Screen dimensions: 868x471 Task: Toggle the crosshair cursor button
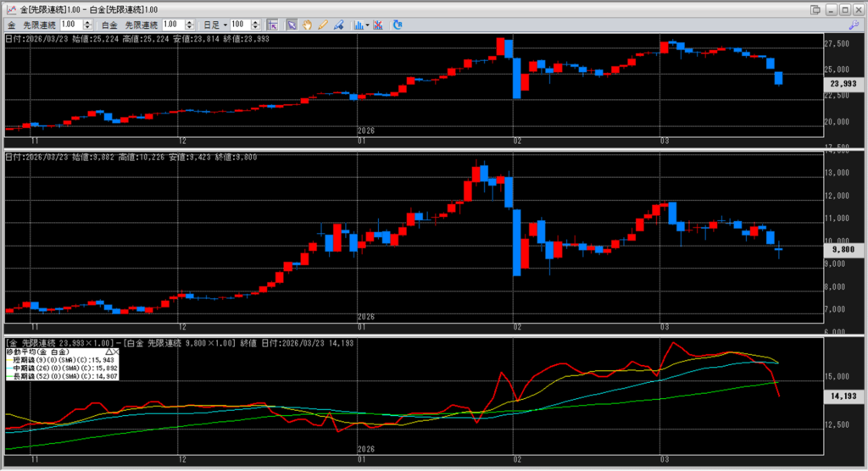tap(273, 25)
